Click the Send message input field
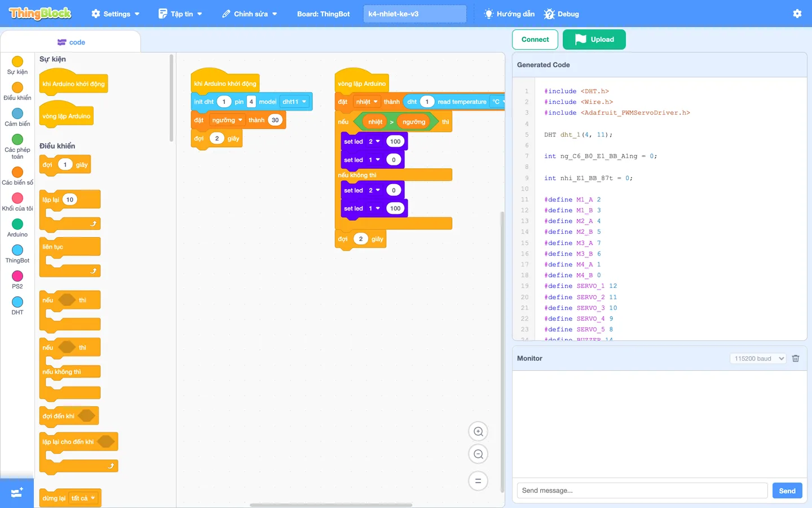Image resolution: width=812 pixels, height=508 pixels. tap(642, 491)
